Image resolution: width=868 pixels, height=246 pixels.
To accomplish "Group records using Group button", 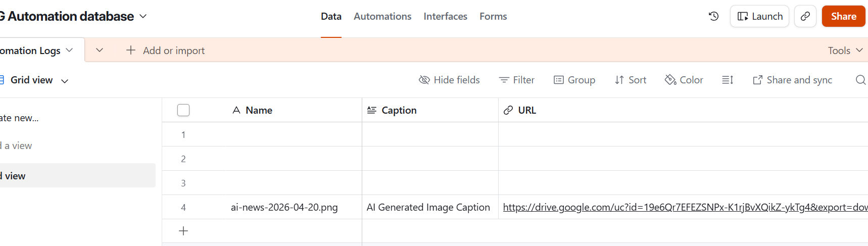I will [x=574, y=80].
